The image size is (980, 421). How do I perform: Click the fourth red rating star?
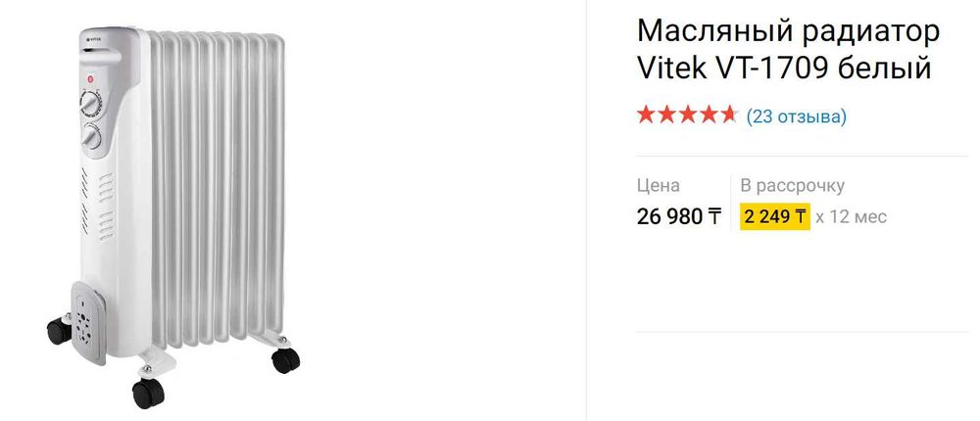pos(709,115)
